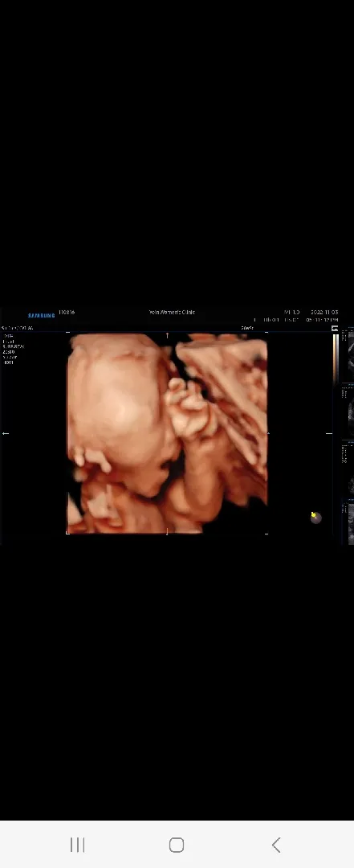The width and height of the screenshot is (354, 868).
Task: Click the vertical gradient color bar
Action: pyautogui.click(x=335, y=358)
